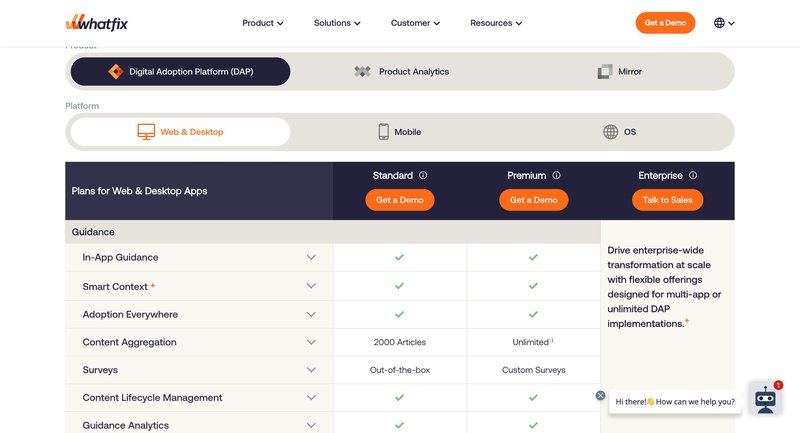The image size is (800, 433).
Task: Open the Product navigation menu
Action: 263,23
